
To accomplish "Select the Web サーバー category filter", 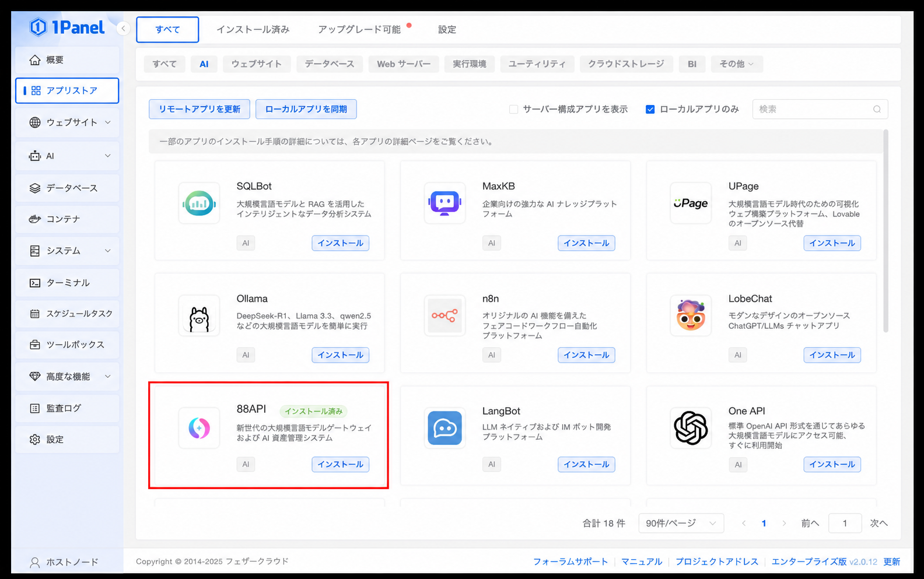I will (404, 64).
